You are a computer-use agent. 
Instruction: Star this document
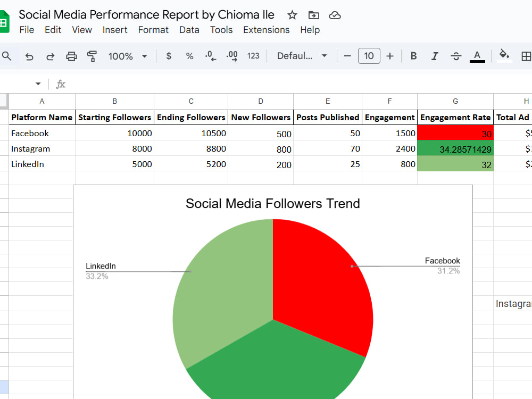[292, 15]
